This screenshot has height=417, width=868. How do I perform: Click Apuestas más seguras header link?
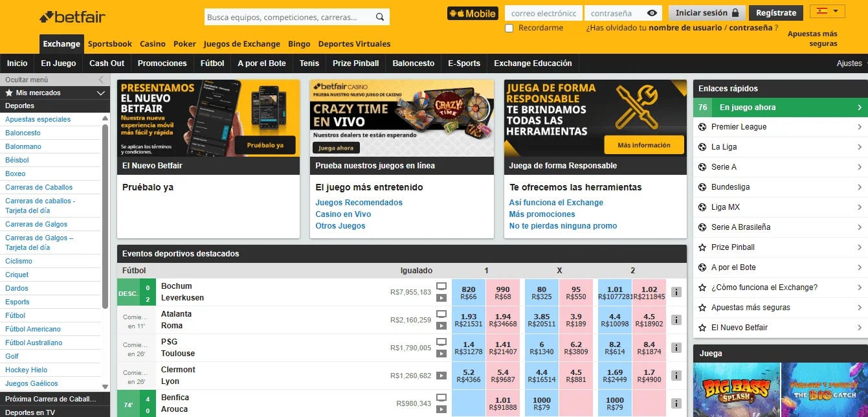coord(812,39)
